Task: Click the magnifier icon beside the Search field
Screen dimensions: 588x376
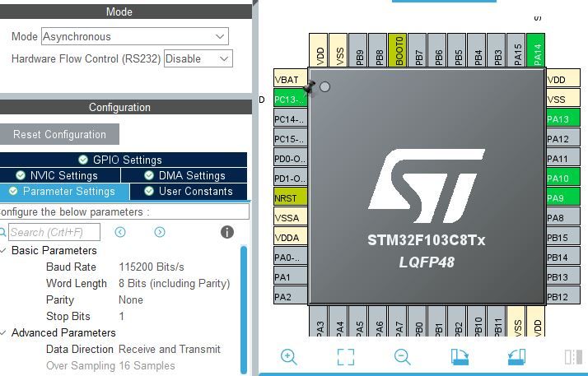Action: [2, 232]
